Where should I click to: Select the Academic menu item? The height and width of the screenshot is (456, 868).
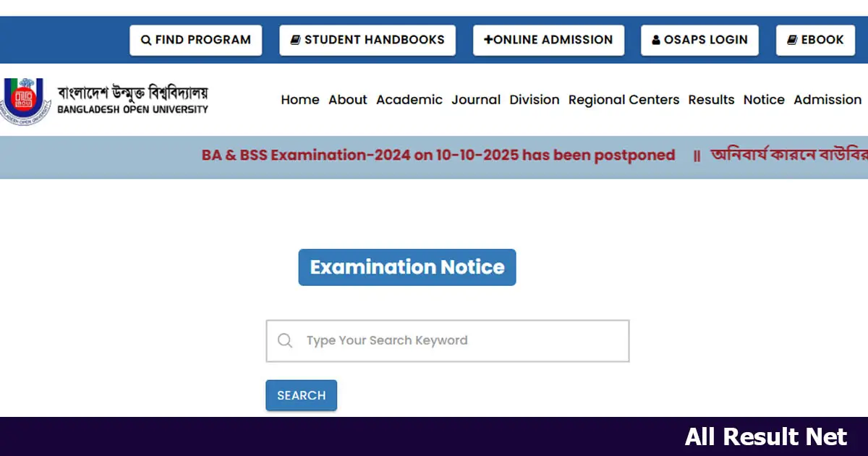click(x=409, y=100)
